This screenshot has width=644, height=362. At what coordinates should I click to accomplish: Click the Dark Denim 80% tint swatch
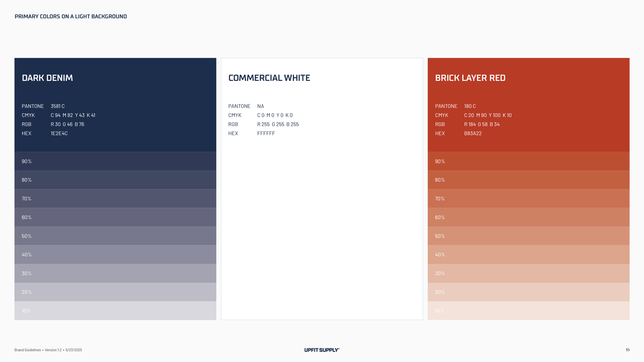click(115, 180)
